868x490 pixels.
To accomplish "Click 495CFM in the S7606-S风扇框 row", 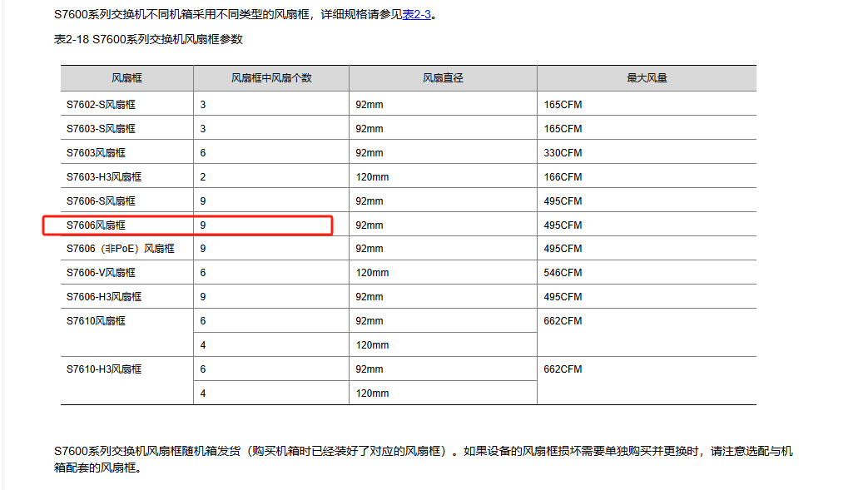I will [563, 201].
